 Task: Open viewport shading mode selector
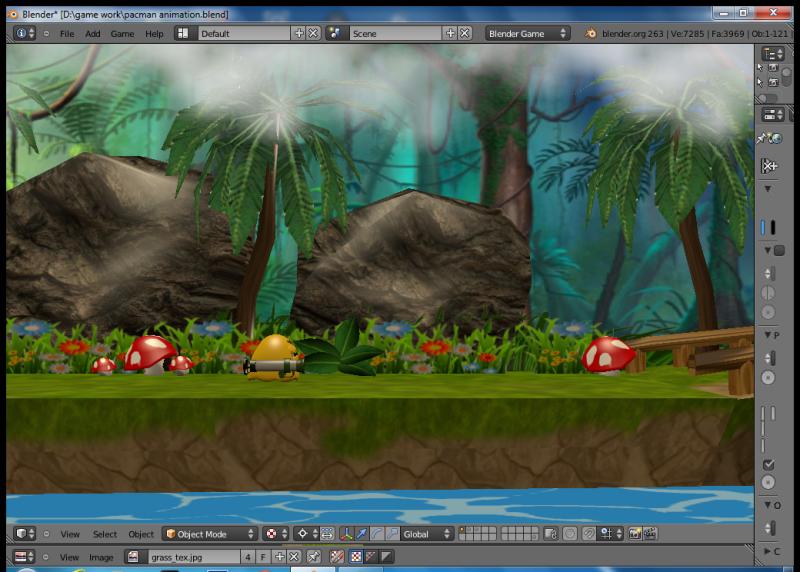(x=276, y=534)
